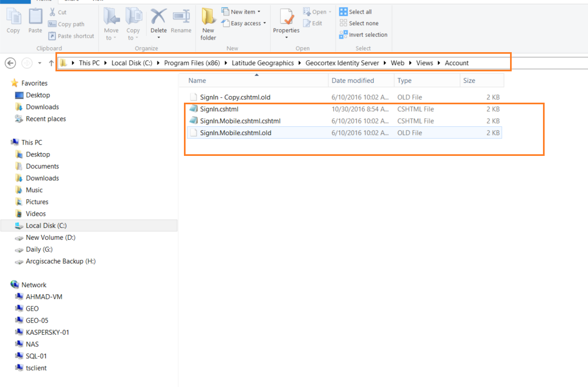Click the SignIn.cshtml file icon
Image resolution: width=588 pixels, height=387 pixels.
(193, 109)
